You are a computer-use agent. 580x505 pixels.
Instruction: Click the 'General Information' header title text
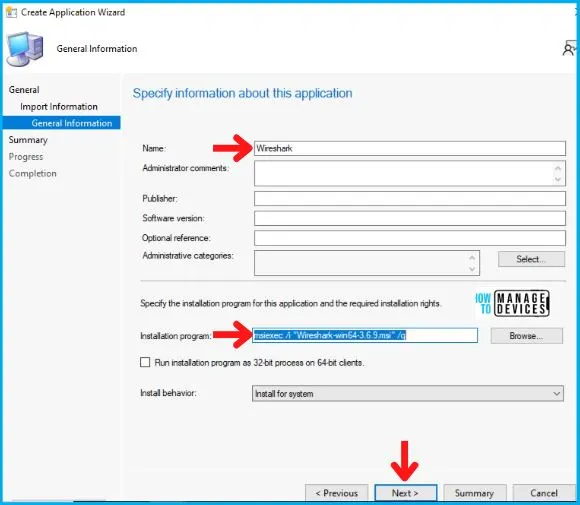coord(97,49)
